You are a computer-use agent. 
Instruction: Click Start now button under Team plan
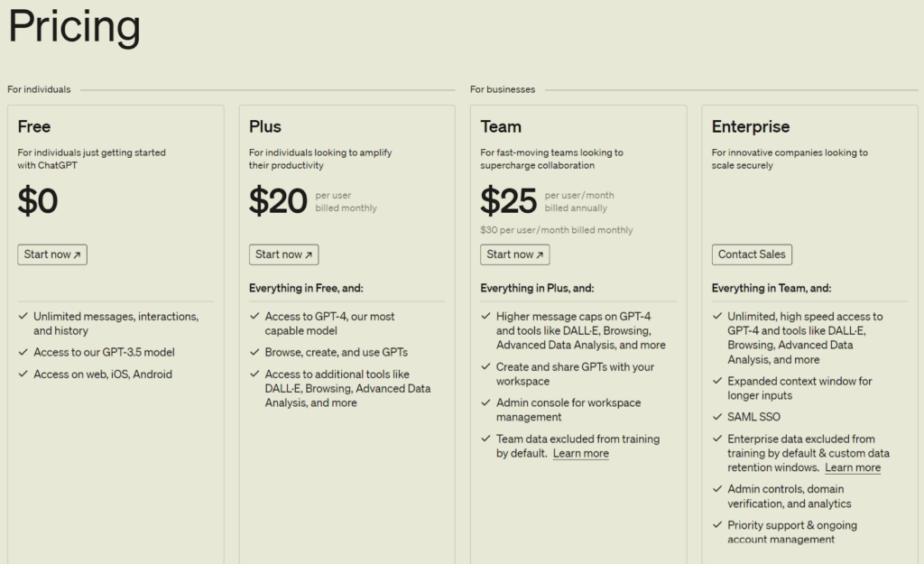coord(515,254)
